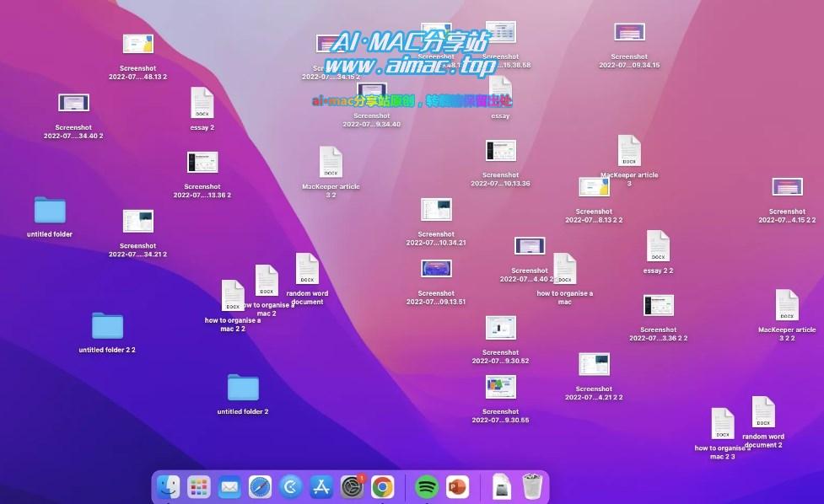Click the document stack icon beside Trash

(502, 487)
